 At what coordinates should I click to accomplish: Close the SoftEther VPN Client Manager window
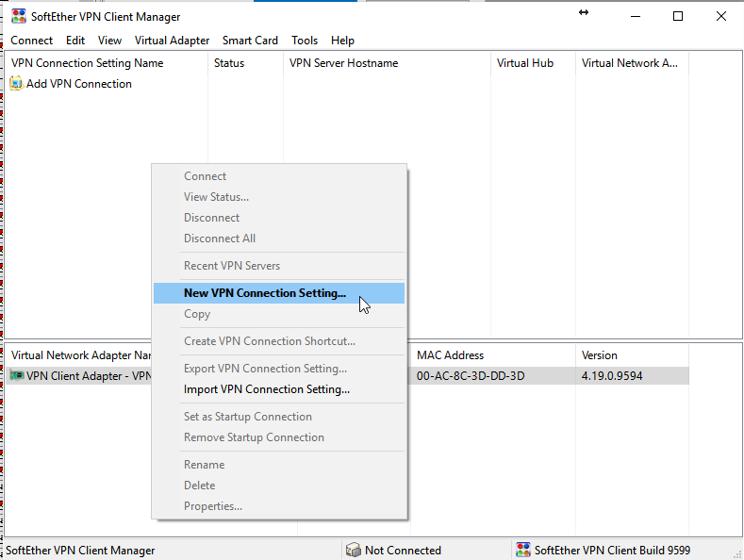(721, 16)
